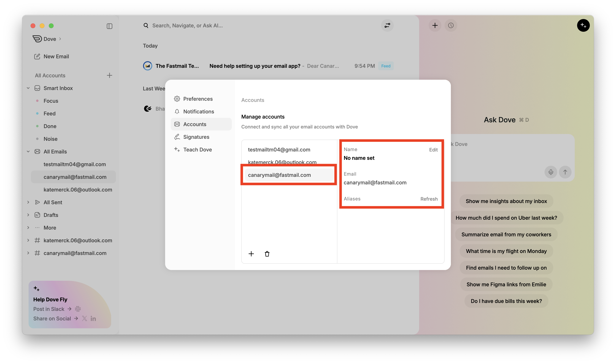Screen dimensions: 616x364
Task: Add account with plus beside All Accounts
Action: pos(110,75)
